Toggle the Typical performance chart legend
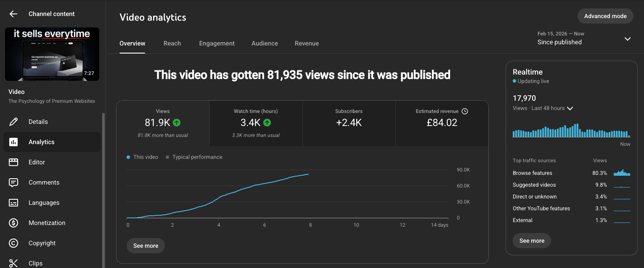644x268 pixels. click(194, 157)
